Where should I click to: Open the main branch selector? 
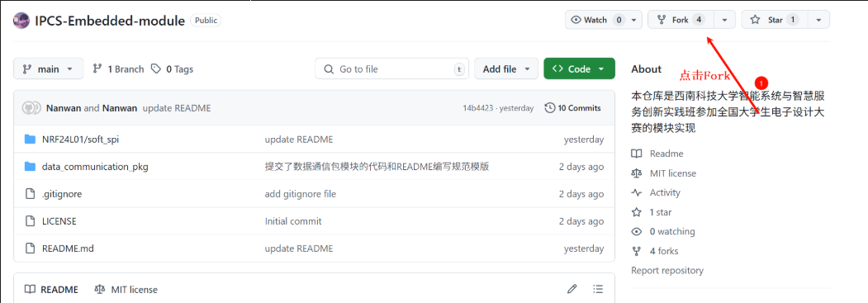point(48,69)
